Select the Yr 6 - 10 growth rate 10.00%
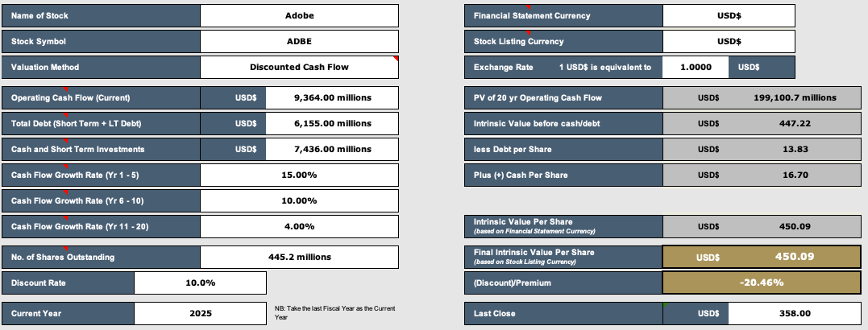 (299, 200)
